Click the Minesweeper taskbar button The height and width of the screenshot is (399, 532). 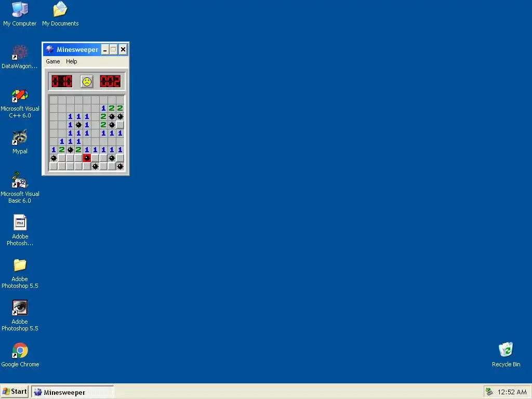(x=73, y=392)
